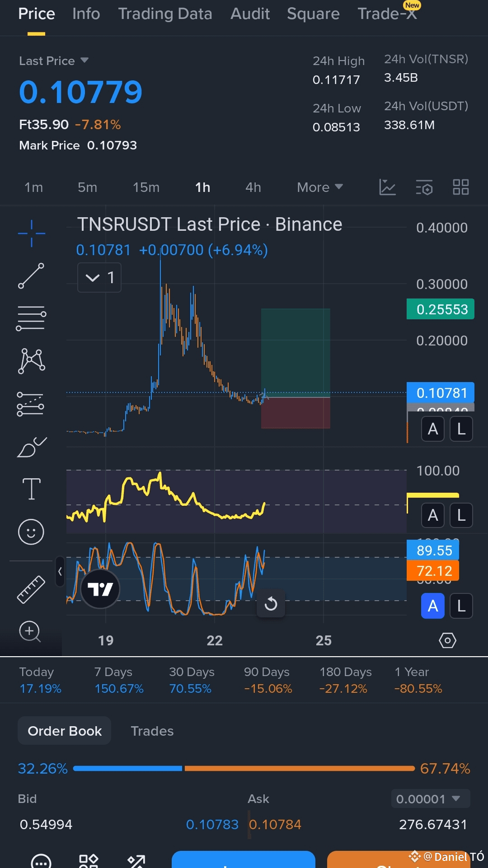Open chart scale settings hexagon icon
Screen dimensions: 488x868
coord(447,640)
